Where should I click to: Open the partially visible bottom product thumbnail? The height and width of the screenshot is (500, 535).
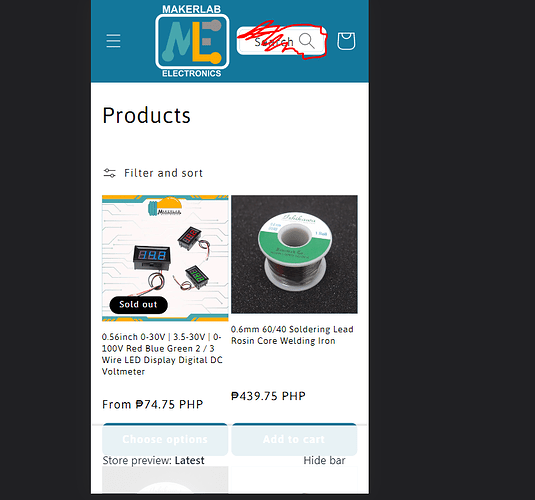[165, 480]
